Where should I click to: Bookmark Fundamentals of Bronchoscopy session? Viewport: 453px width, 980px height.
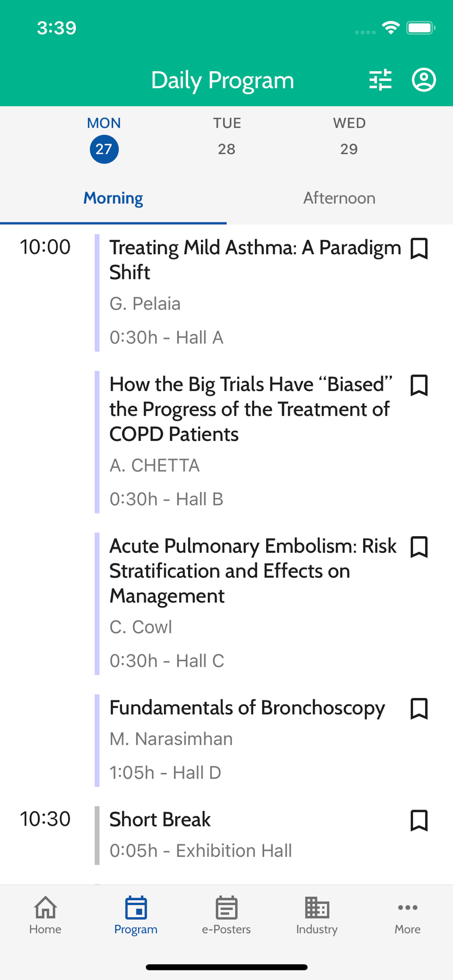coord(419,709)
